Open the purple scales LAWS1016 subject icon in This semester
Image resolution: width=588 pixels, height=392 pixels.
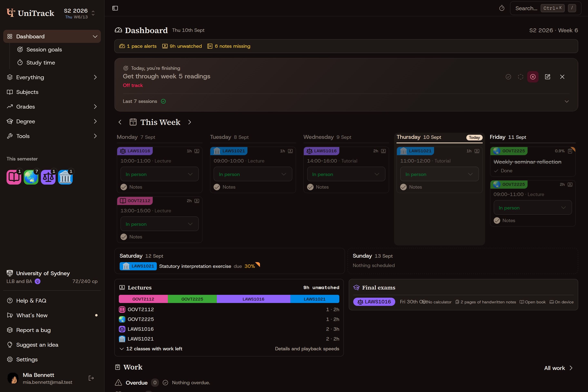pos(48,177)
